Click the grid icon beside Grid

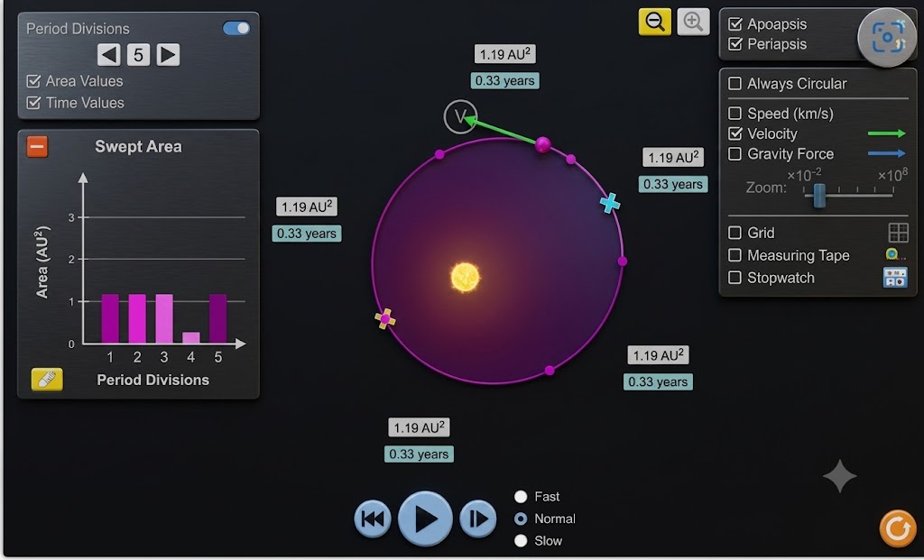pos(898,233)
